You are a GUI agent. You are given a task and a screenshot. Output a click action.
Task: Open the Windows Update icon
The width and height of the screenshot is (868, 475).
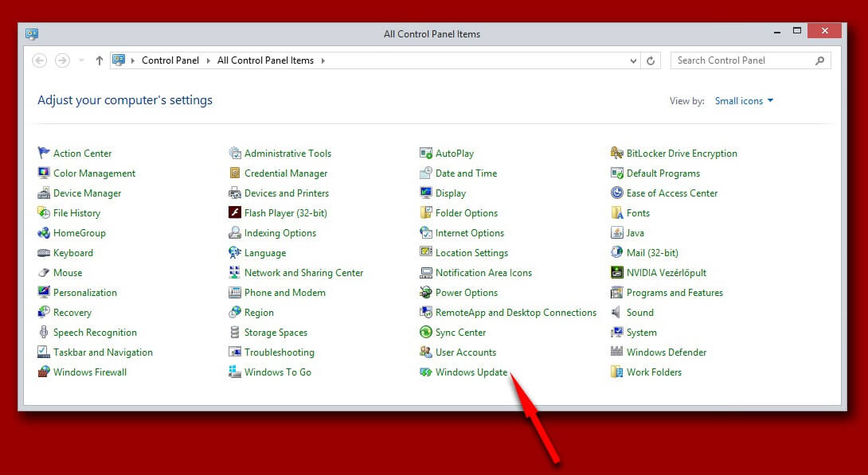coord(426,372)
